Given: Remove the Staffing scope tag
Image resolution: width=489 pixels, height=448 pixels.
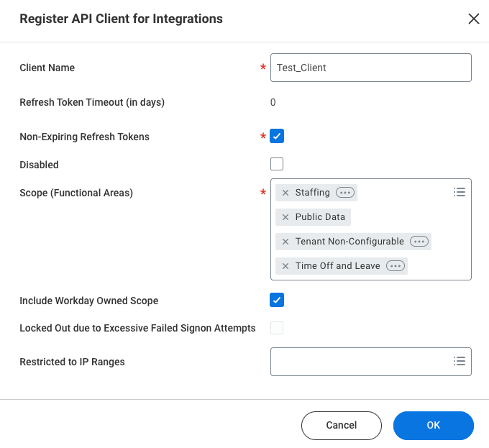Looking at the screenshot, I should (285, 193).
